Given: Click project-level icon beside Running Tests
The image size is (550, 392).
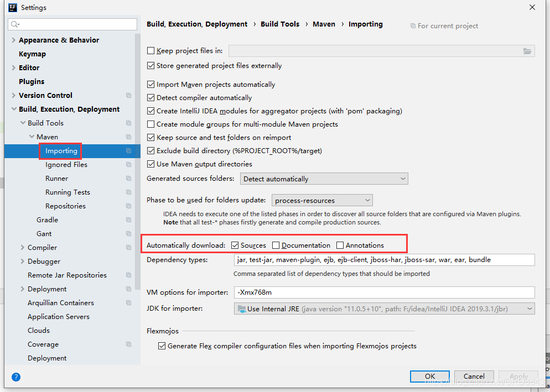Looking at the screenshot, I should [129, 192].
